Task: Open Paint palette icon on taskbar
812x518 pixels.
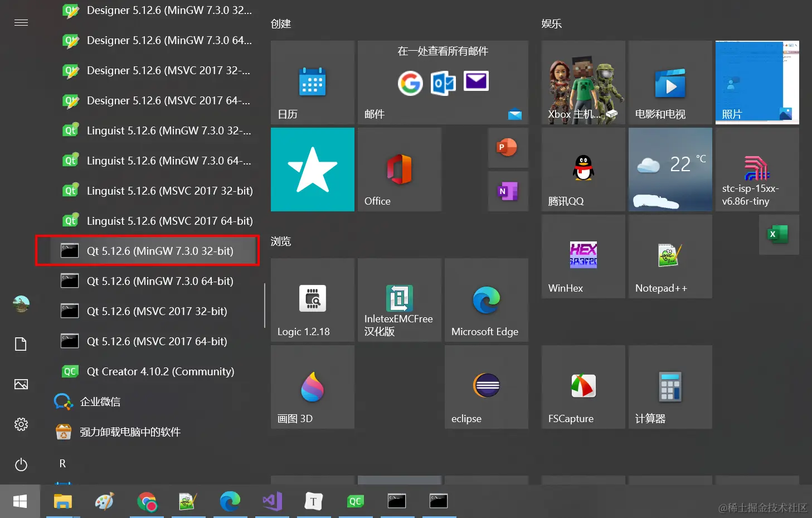Action: [x=104, y=501]
